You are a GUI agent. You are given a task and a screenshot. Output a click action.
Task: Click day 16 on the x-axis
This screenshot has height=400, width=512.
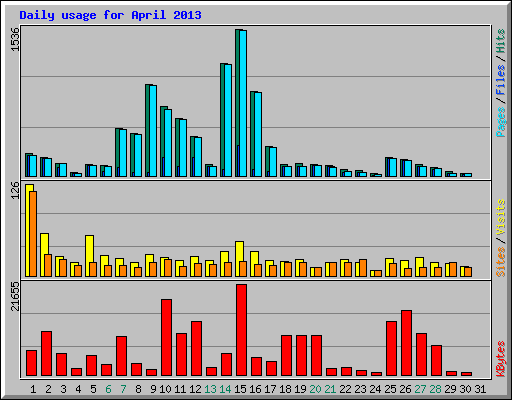255,389
